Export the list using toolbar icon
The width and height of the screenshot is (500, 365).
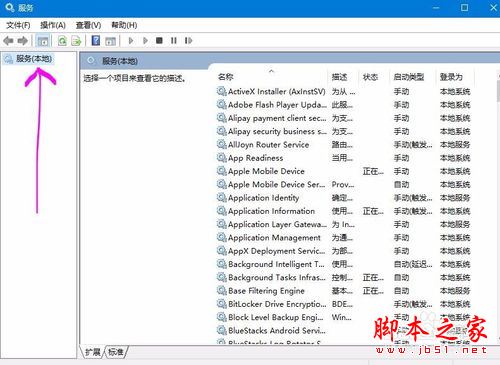point(76,41)
